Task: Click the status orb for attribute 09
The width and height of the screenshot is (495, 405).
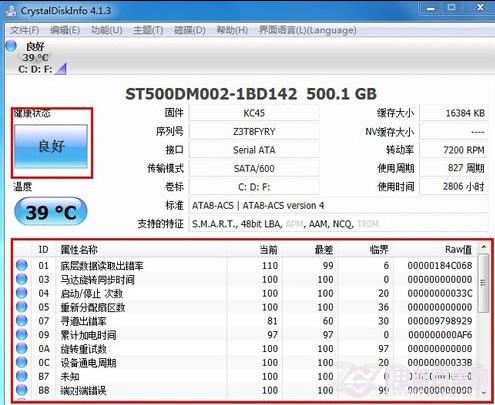Action: (22, 334)
